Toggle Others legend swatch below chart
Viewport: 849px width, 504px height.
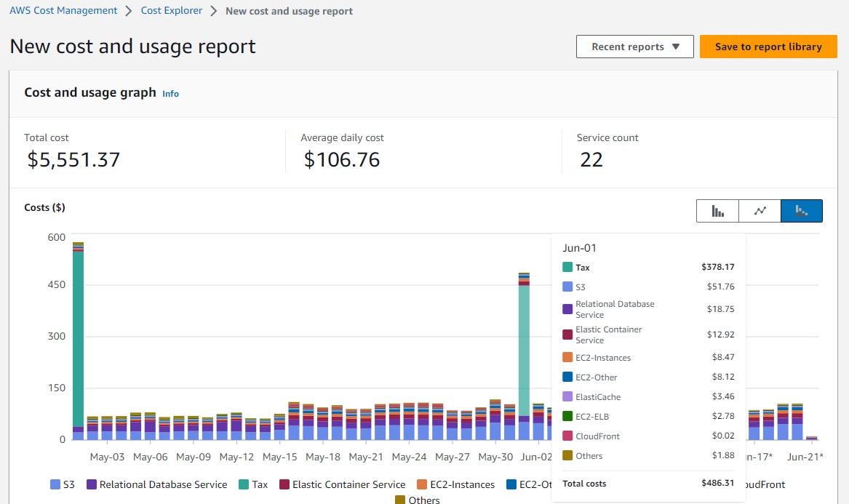pos(400,500)
